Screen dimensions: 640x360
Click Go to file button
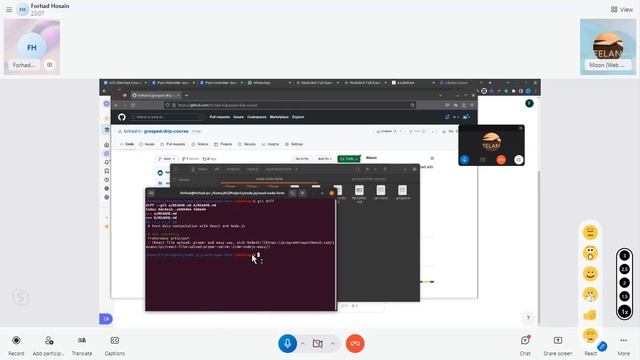[302, 159]
